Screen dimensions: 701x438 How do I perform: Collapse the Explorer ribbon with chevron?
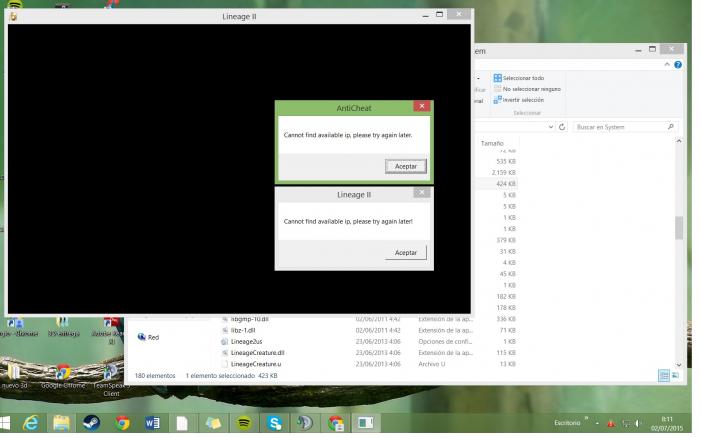tap(667, 65)
